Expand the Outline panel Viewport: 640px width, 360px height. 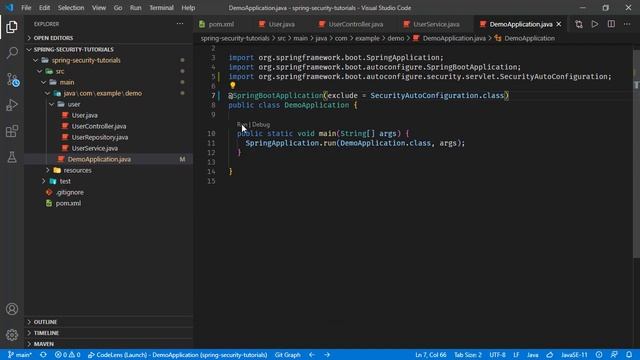(108, 322)
